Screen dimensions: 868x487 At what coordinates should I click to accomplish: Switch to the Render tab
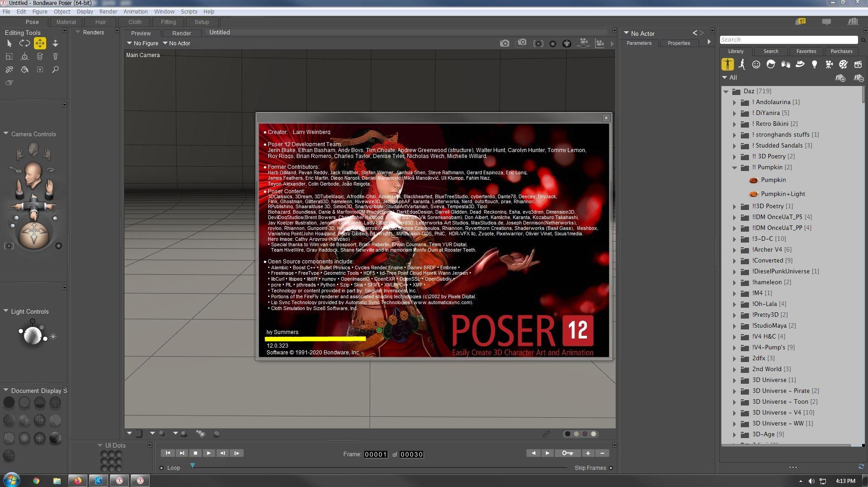(x=181, y=33)
